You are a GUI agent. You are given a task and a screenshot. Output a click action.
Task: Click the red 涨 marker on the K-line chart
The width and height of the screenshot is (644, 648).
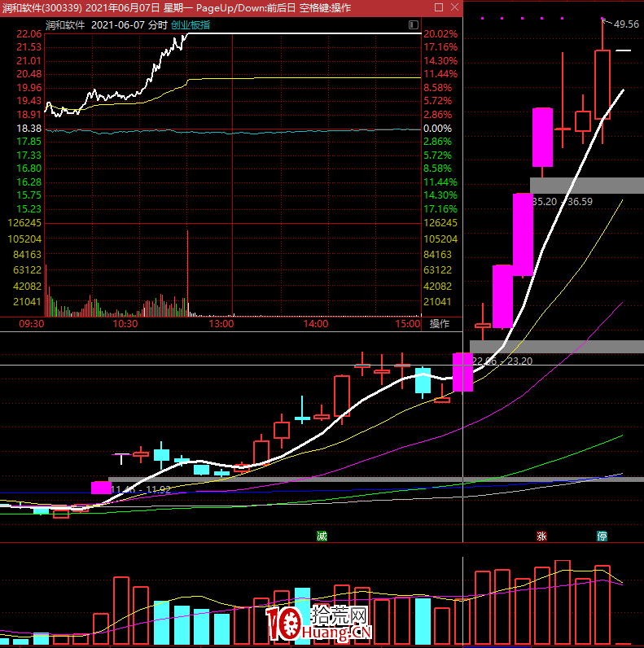pyautogui.click(x=541, y=536)
